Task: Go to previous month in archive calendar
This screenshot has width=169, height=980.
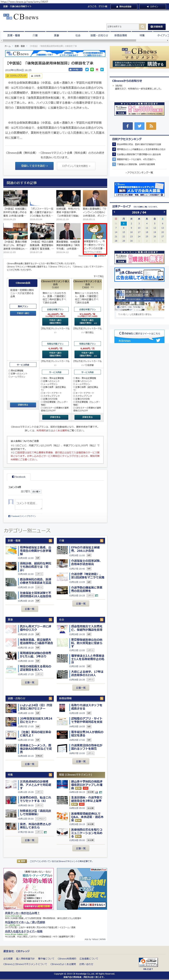Action: [x=114, y=212]
